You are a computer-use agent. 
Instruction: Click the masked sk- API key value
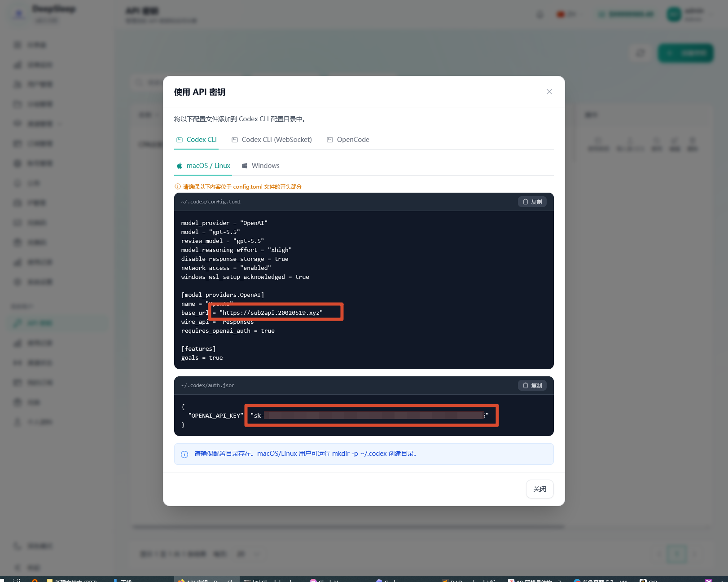click(x=369, y=415)
